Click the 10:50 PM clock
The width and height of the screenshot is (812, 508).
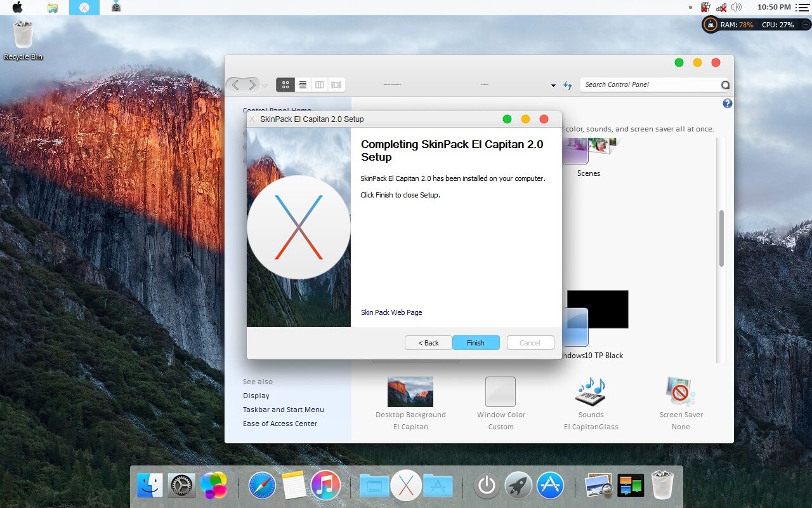pos(774,7)
